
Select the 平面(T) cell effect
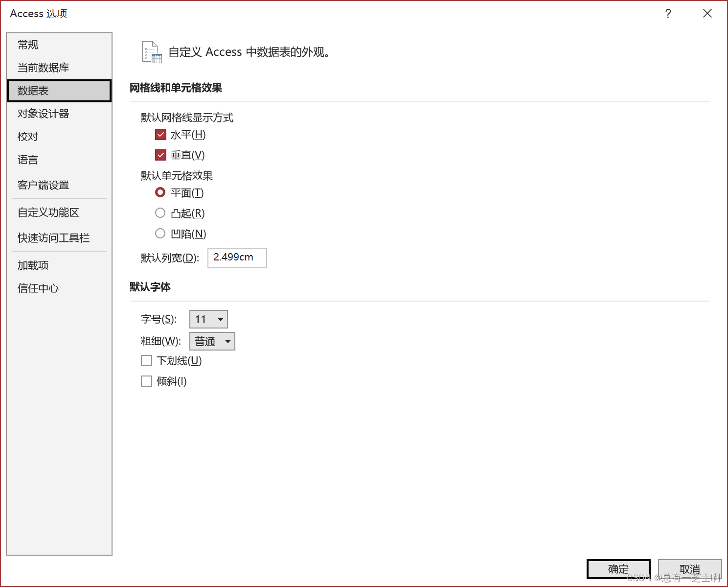tap(160, 192)
